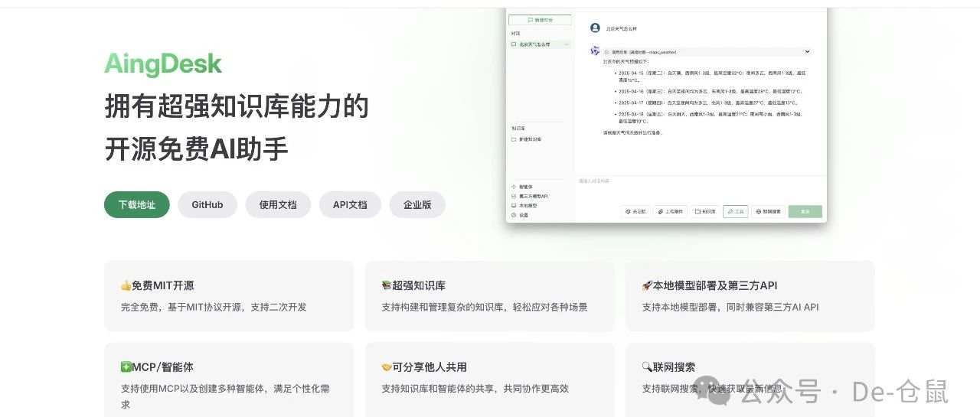This screenshot has width=980, height=417.
Task: Open the 使用文档 usage docs
Action: point(278,205)
